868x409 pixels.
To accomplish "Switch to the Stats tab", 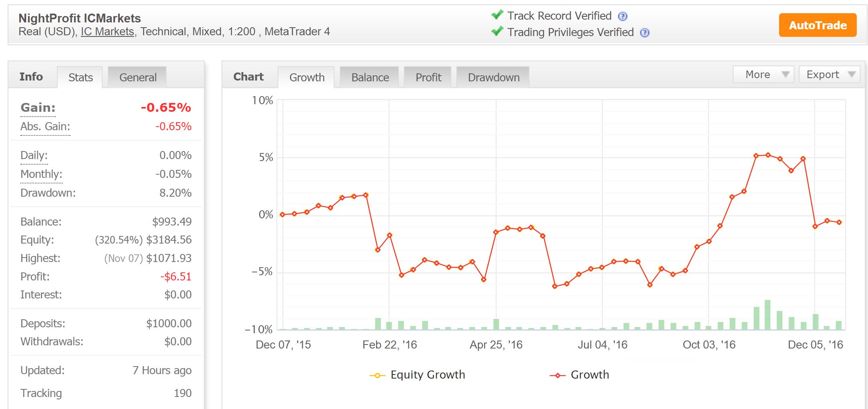I will (x=81, y=77).
